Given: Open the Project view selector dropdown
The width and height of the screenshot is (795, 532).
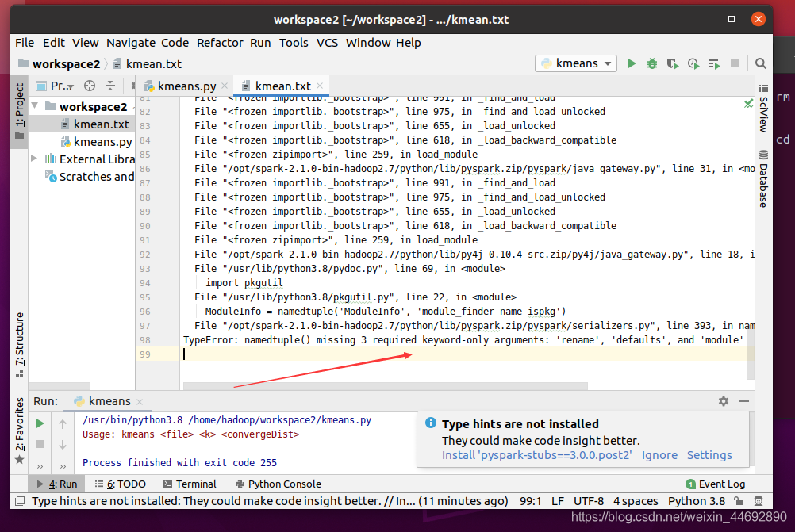Looking at the screenshot, I should click(55, 86).
